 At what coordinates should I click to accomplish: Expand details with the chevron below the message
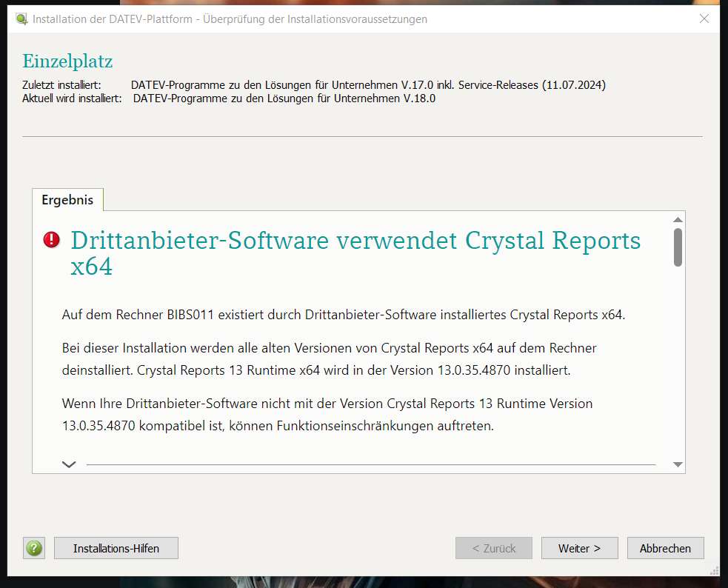click(x=69, y=464)
